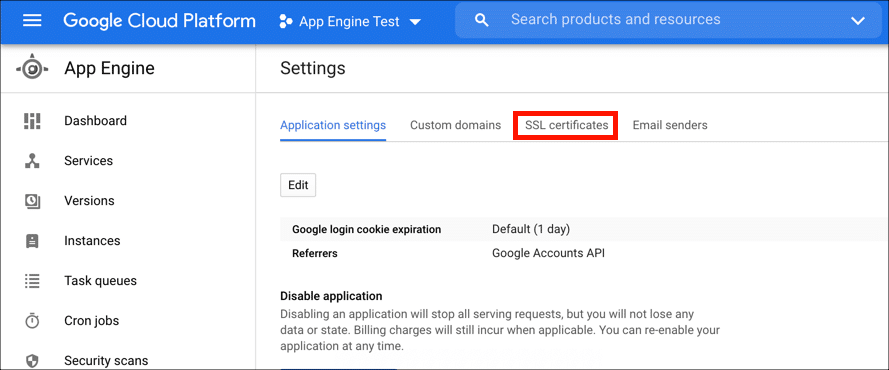Click the Cron jobs clock icon
The image size is (889, 370).
click(x=32, y=321)
